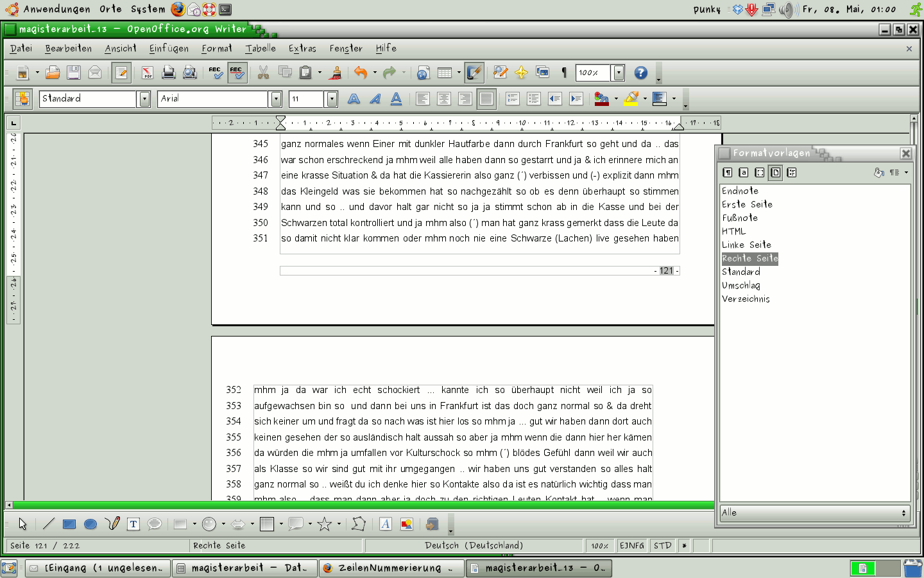Open the font name dropdown showing Arial
Image resolution: width=924 pixels, height=578 pixels.
click(276, 99)
